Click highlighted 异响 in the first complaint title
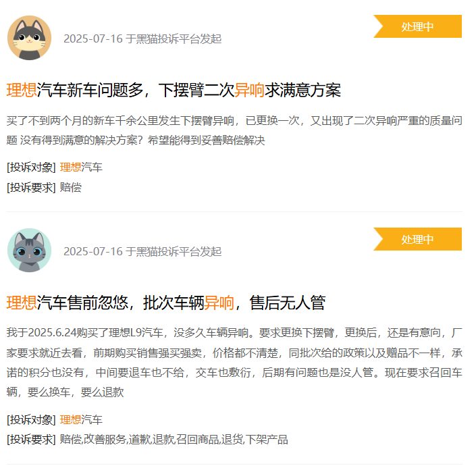Image resolution: width=476 pixels, height=468 pixels. (x=250, y=90)
